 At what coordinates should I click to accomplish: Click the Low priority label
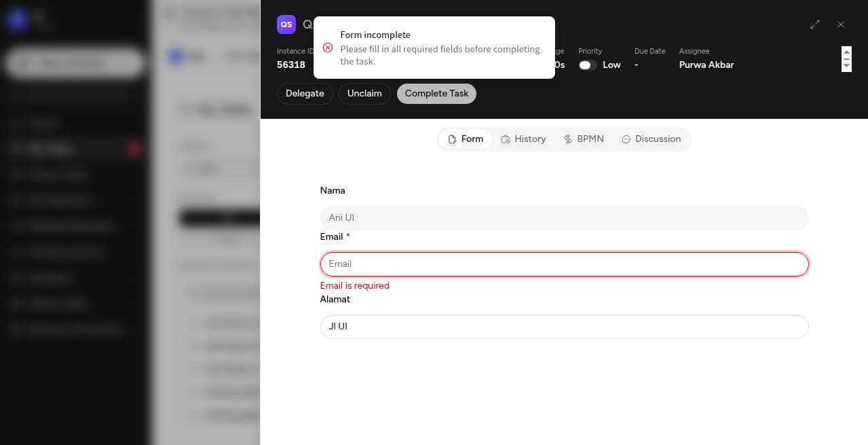[x=611, y=65]
